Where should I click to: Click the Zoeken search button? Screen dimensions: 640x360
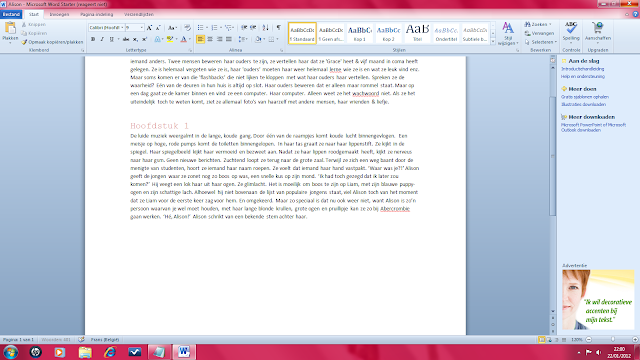538,24
